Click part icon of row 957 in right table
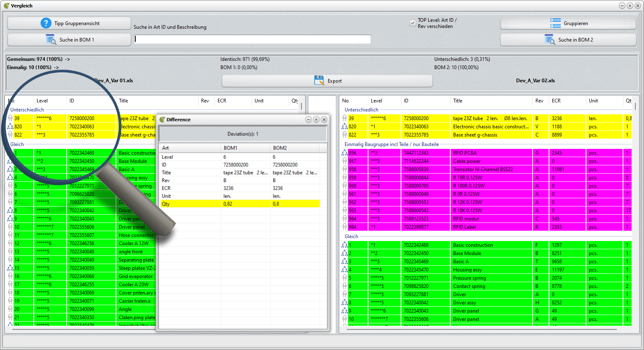 click(x=345, y=161)
